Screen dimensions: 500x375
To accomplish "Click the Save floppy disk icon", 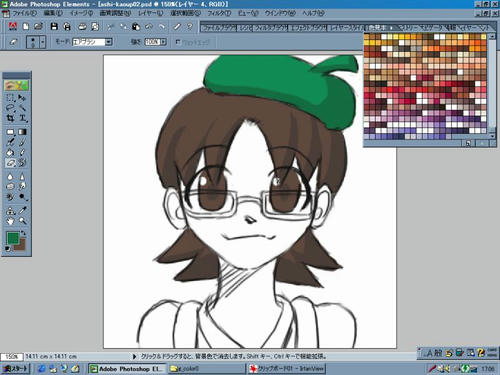I will point(54,26).
